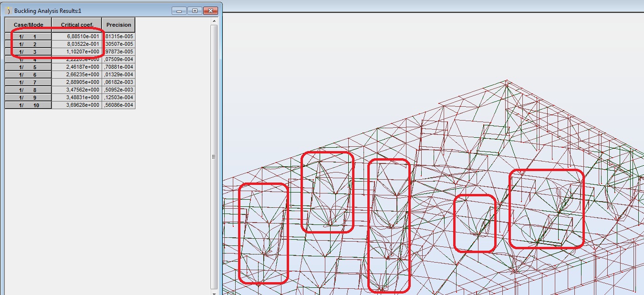This screenshot has height=295, width=644.
Task: Click critical coefficient value 2,66235e+000
Action: coord(77,74)
